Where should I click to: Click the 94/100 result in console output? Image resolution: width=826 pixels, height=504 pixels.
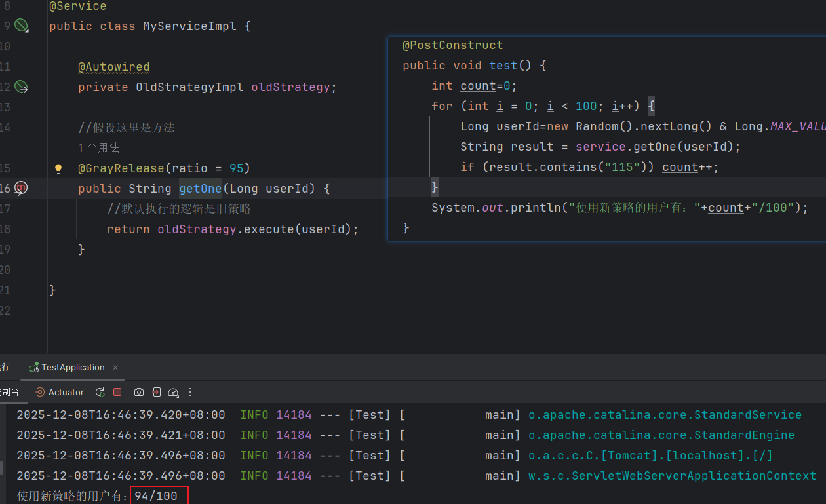pyautogui.click(x=156, y=496)
